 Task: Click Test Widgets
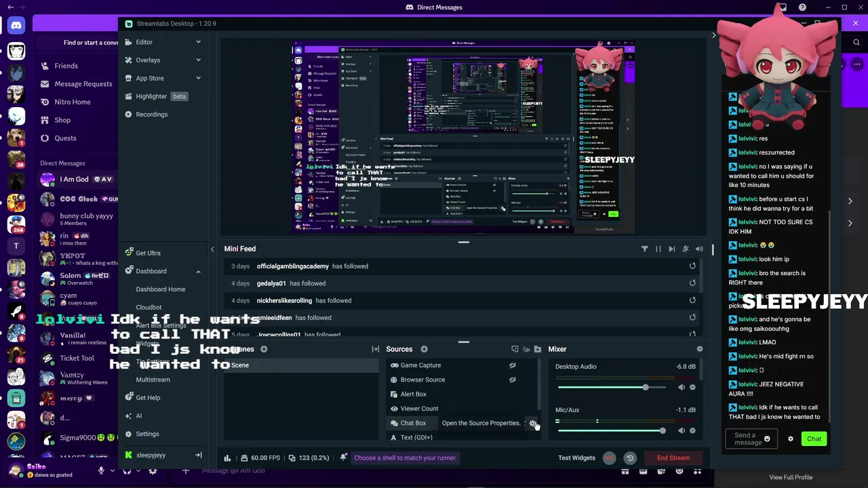pos(576,457)
